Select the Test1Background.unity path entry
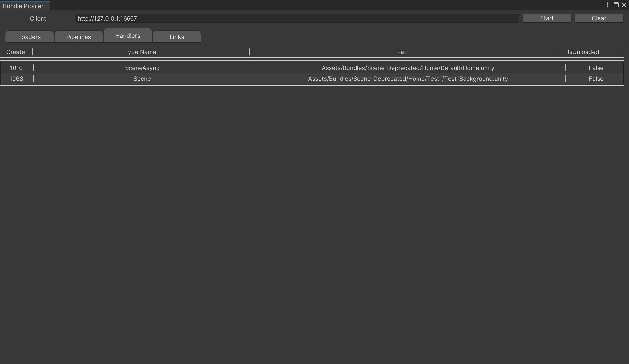Image resolution: width=629 pixels, height=364 pixels. pyautogui.click(x=408, y=79)
